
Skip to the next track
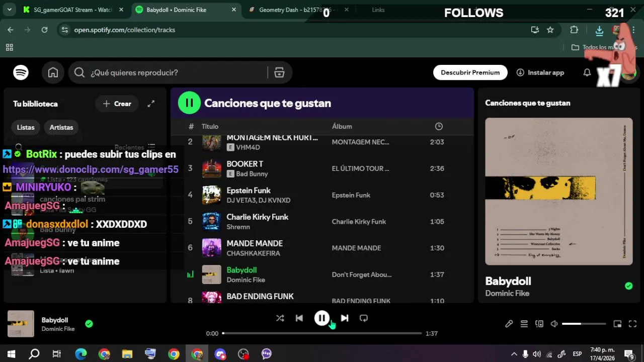pyautogui.click(x=345, y=318)
